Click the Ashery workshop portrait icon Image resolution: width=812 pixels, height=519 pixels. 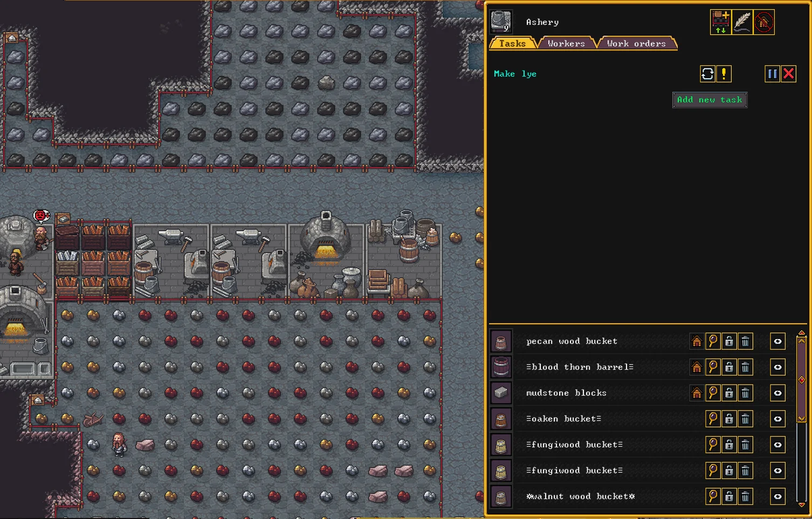[501, 22]
